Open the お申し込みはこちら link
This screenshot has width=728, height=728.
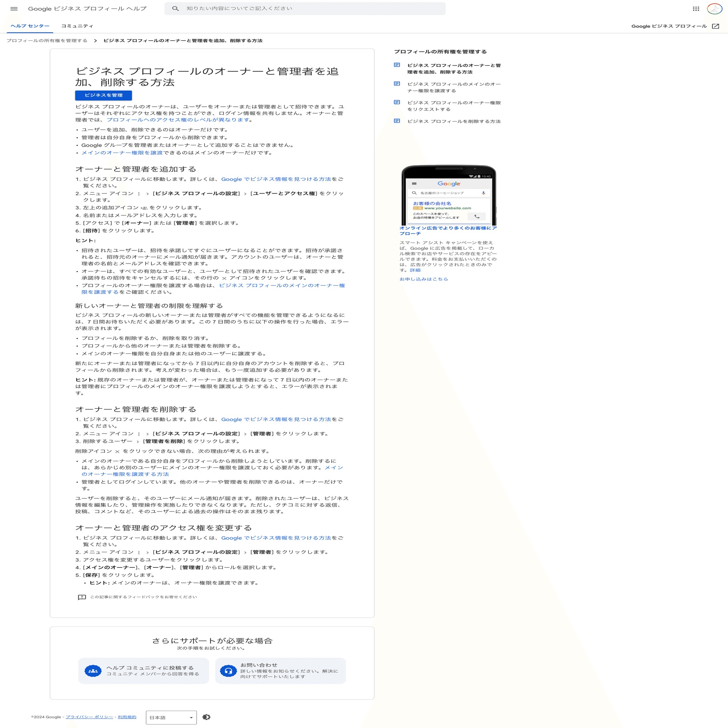click(x=424, y=279)
